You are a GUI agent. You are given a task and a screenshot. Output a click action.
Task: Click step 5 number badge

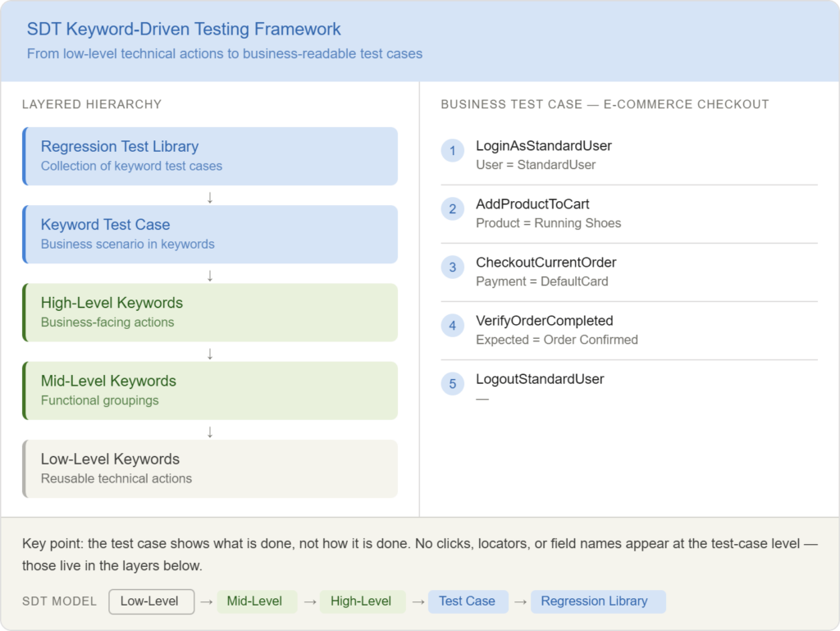pos(452,384)
